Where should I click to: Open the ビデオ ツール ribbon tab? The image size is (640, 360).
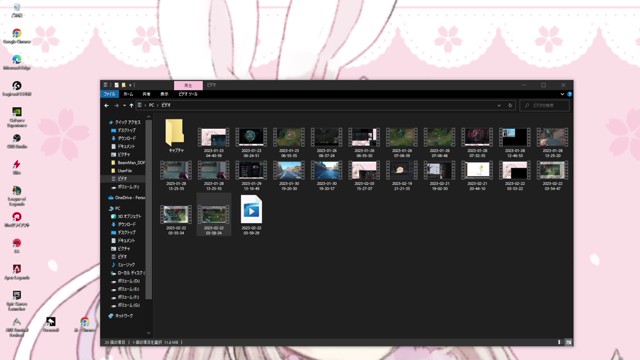tap(188, 94)
